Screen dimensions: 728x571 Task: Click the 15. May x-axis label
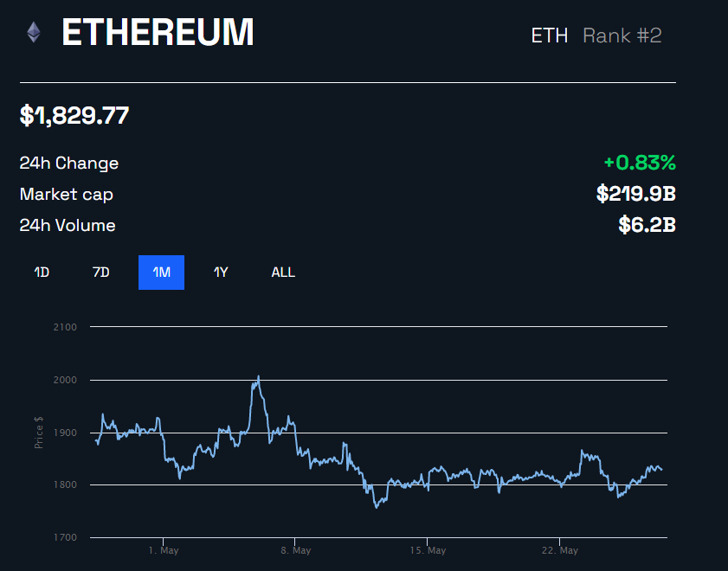[x=428, y=550]
